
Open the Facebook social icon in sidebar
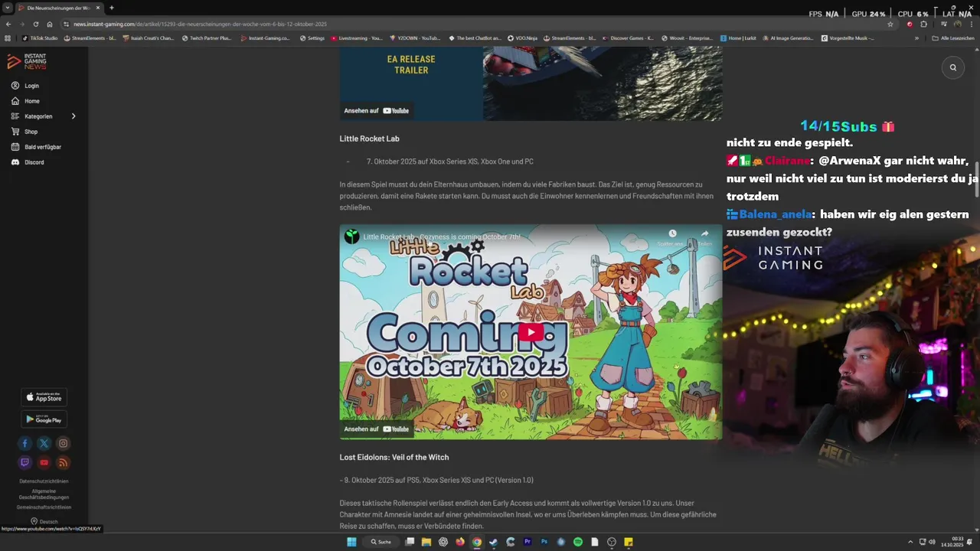point(25,443)
